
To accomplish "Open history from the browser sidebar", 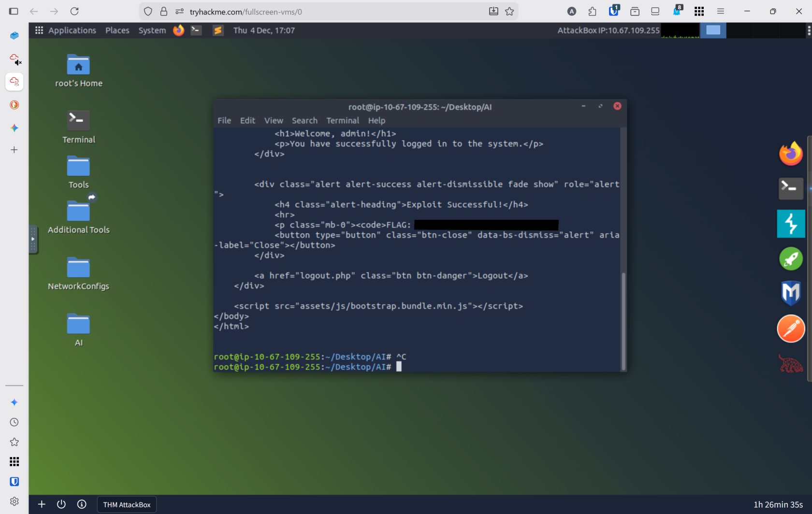I will [14, 422].
